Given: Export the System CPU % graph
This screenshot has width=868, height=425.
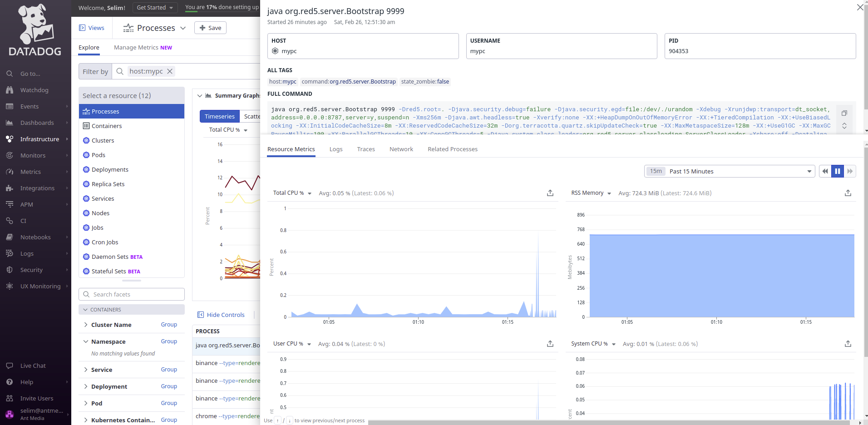Looking at the screenshot, I should [x=848, y=344].
